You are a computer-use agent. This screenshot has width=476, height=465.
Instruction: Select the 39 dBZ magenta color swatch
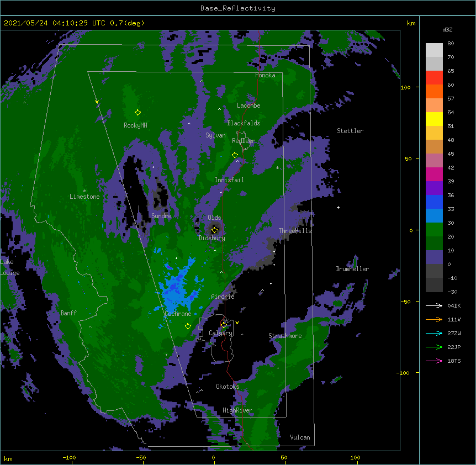[x=434, y=174]
